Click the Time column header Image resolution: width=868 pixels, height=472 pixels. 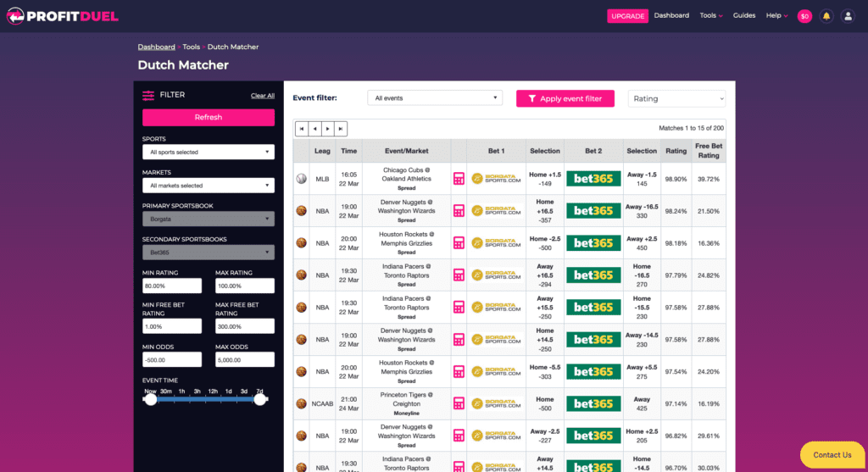pyautogui.click(x=348, y=151)
